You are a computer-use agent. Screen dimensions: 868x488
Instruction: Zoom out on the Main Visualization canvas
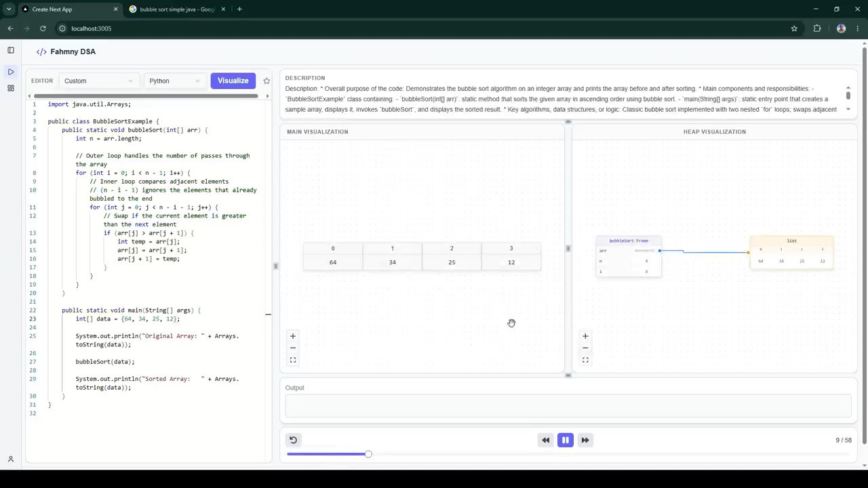pos(293,348)
